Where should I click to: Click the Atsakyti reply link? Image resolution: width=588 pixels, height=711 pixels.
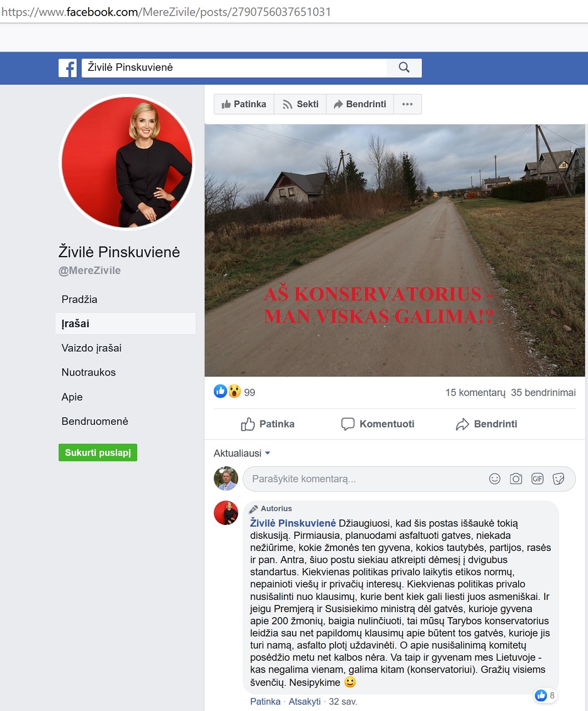(x=305, y=702)
